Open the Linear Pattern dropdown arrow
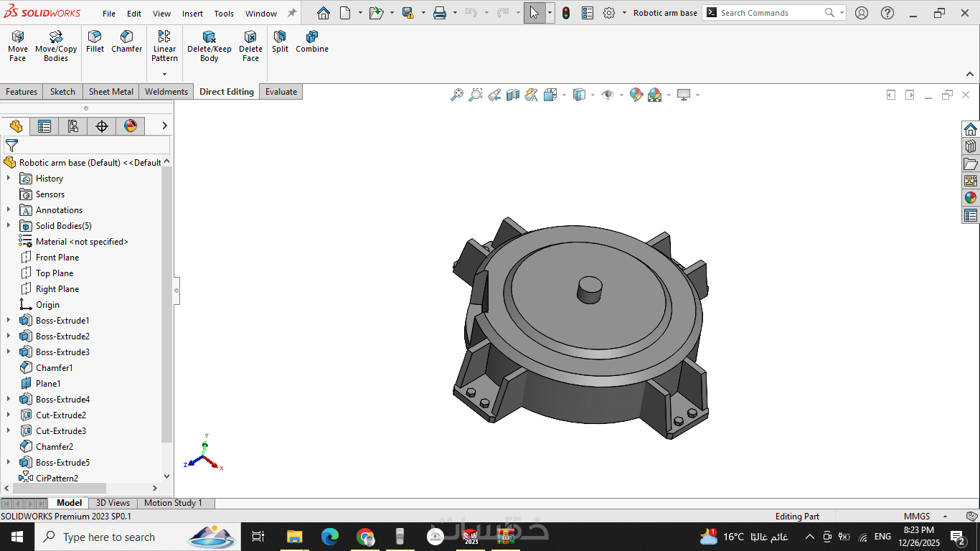980x551 pixels. (164, 74)
